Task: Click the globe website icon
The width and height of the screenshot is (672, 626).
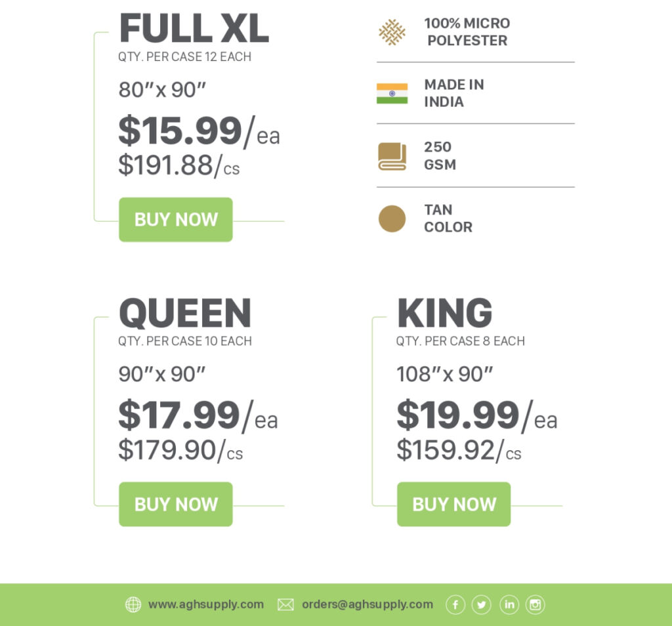Action: point(133,604)
